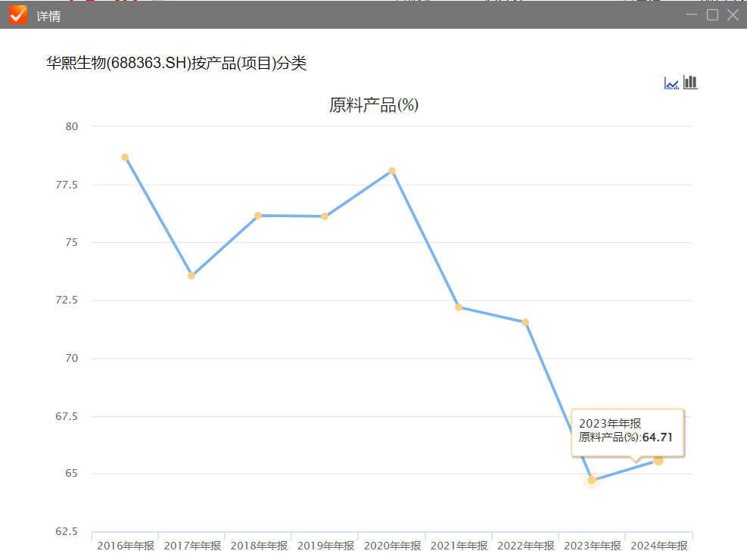747x560 pixels.
Task: Click the 2020年年报 axis label
Action: pyautogui.click(x=393, y=546)
